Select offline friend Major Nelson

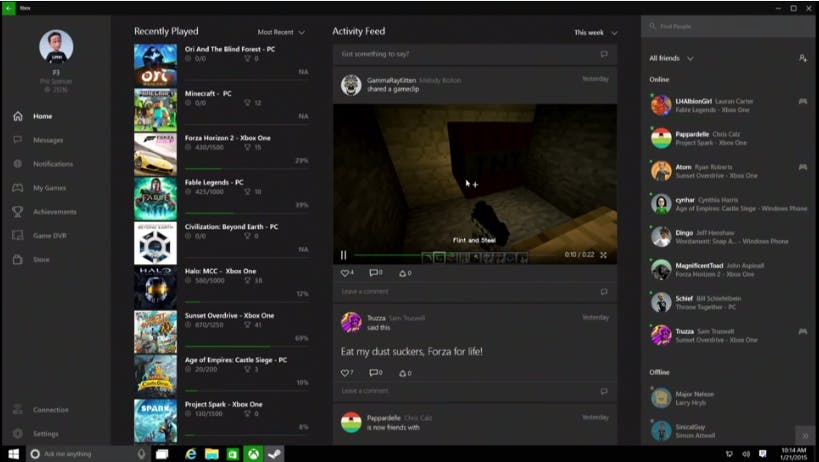coord(728,398)
